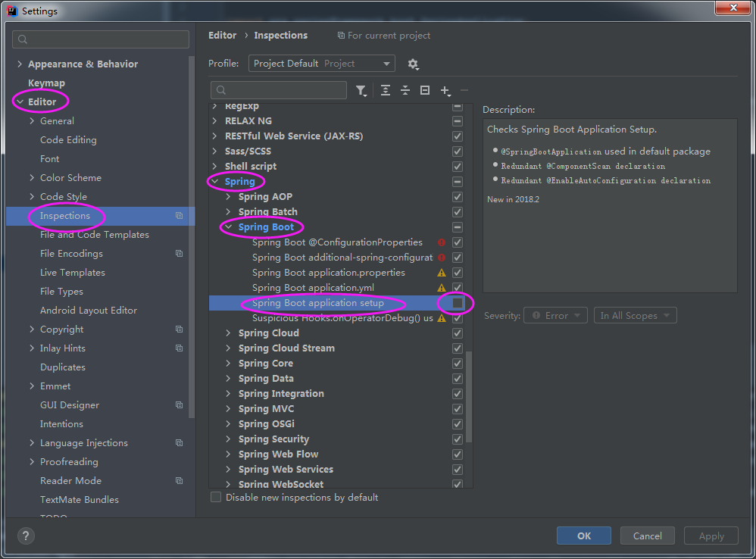Select the Android Layout Editor item
756x559 pixels.
pyautogui.click(x=89, y=311)
